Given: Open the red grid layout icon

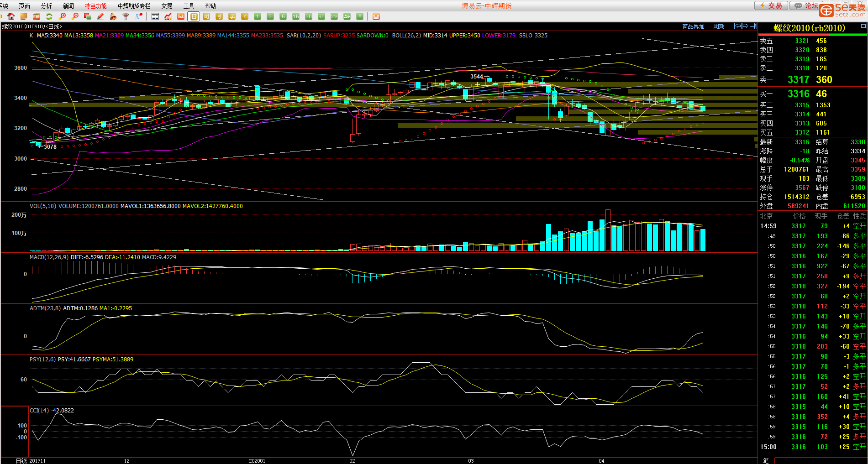Looking at the screenshot, I should pos(376,16).
